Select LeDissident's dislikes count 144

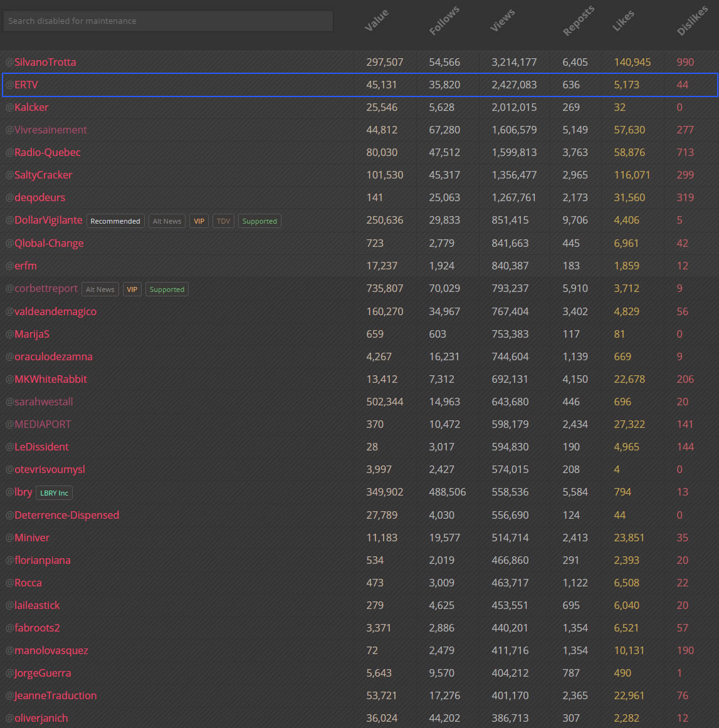pos(685,447)
